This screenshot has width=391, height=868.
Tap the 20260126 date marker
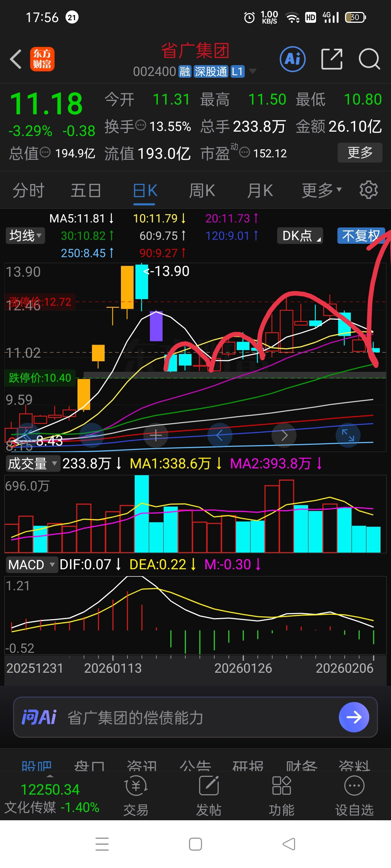pyautogui.click(x=243, y=668)
